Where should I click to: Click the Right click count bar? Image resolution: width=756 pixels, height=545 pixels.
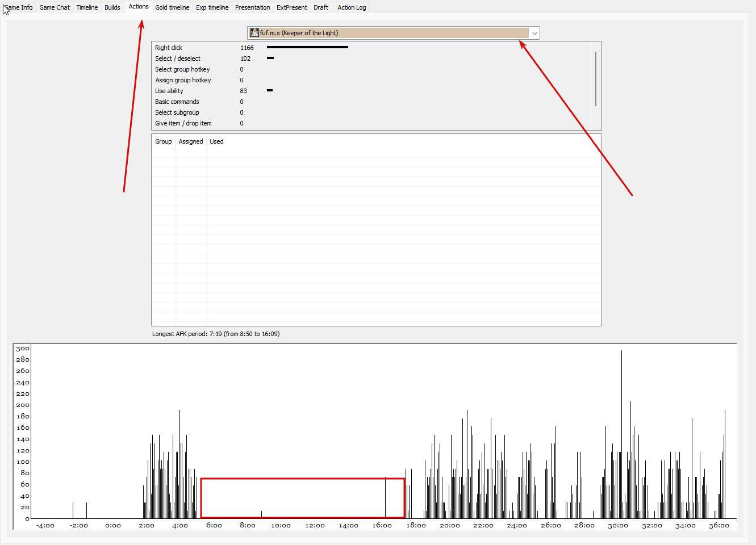[x=307, y=47]
